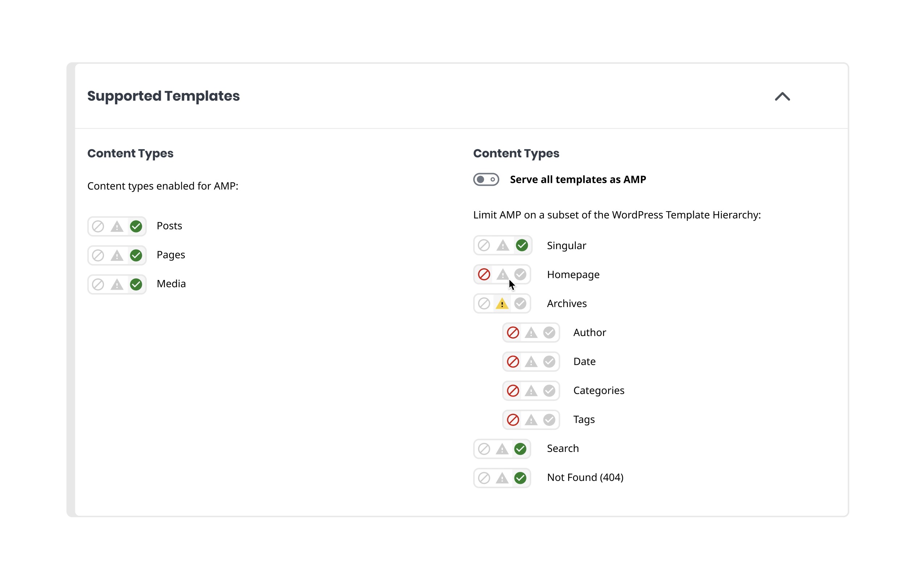Click the green checkmark icon for Posts

pos(136,226)
